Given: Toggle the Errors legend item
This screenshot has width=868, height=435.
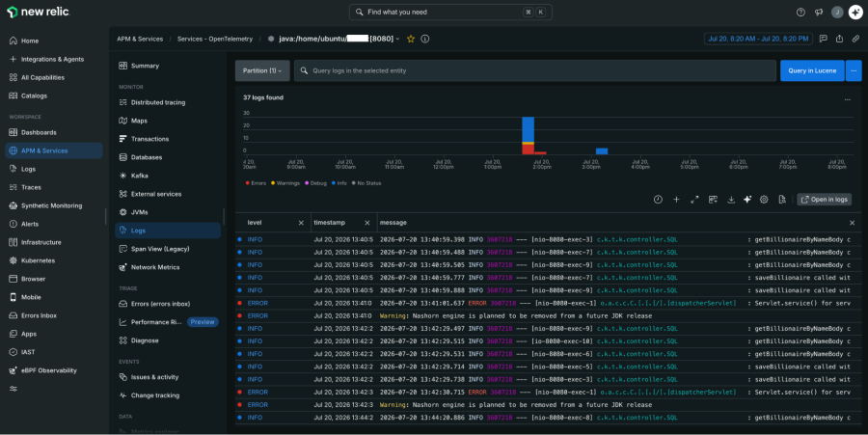Looking at the screenshot, I should (x=256, y=183).
